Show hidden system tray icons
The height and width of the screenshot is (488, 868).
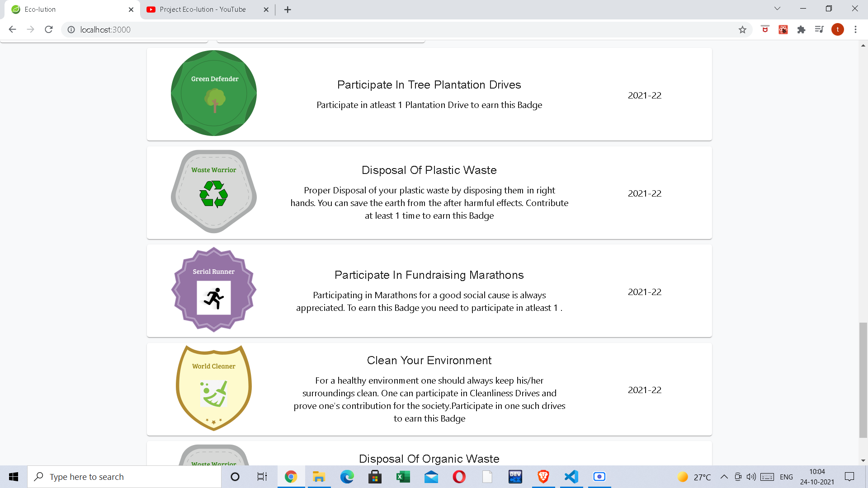pyautogui.click(x=724, y=477)
